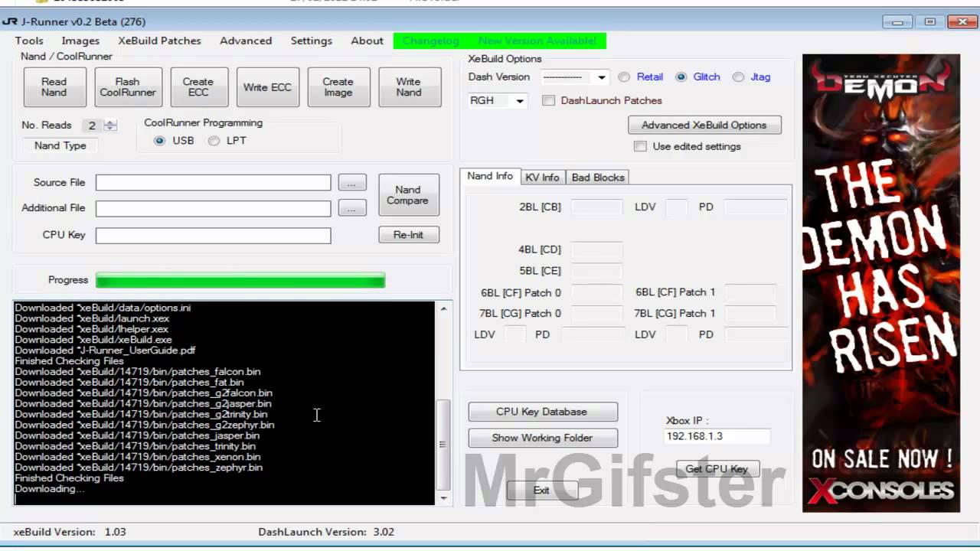This screenshot has width=980, height=551.
Task: Click log scrollbar down arrow
Action: (443, 498)
